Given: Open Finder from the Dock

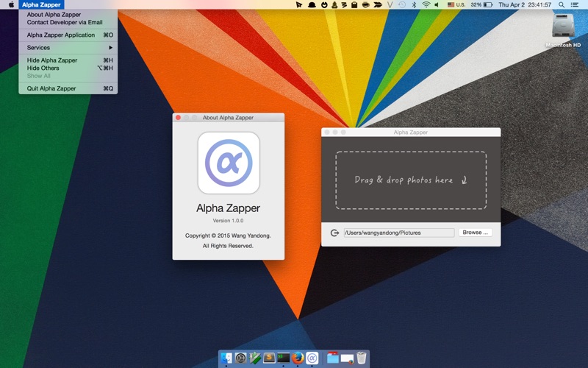Looking at the screenshot, I should [x=226, y=358].
